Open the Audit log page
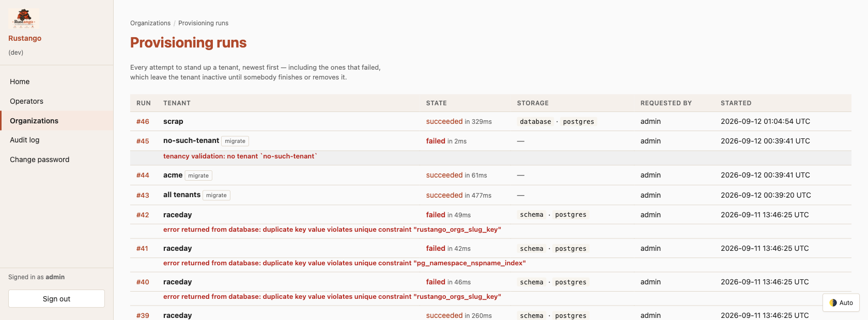This screenshot has height=320, width=868. (x=56, y=140)
